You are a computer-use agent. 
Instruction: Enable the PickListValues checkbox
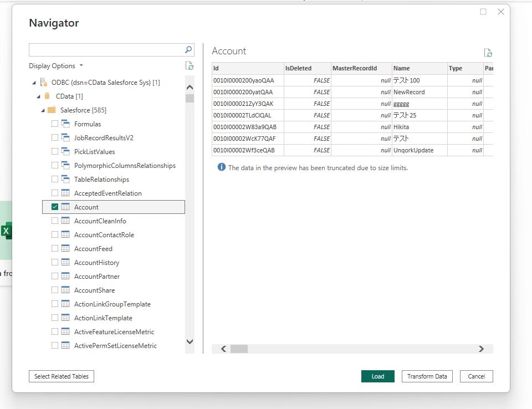[x=55, y=152]
